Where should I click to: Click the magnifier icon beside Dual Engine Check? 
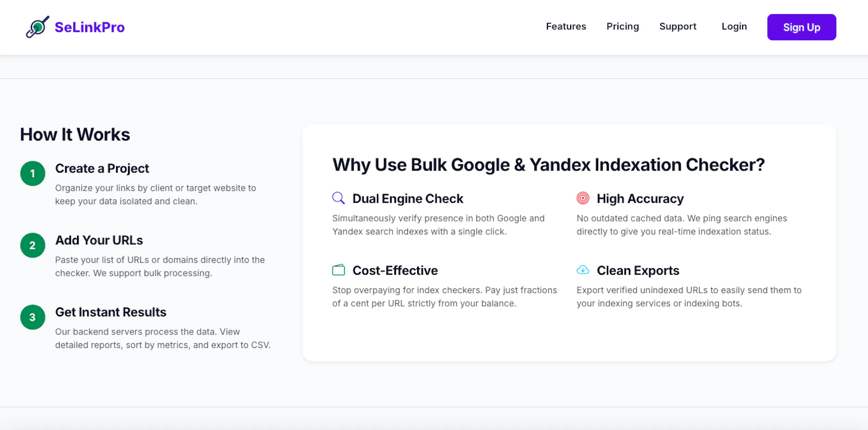tap(339, 198)
